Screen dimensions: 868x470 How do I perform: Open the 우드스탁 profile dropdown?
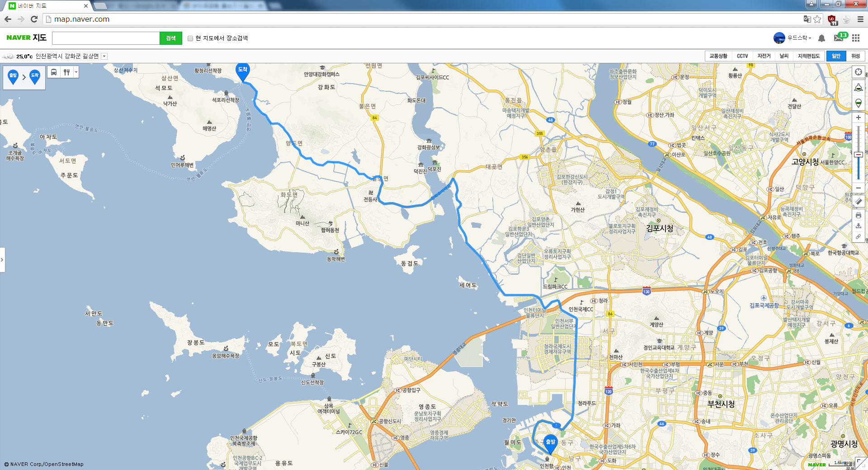pos(799,38)
